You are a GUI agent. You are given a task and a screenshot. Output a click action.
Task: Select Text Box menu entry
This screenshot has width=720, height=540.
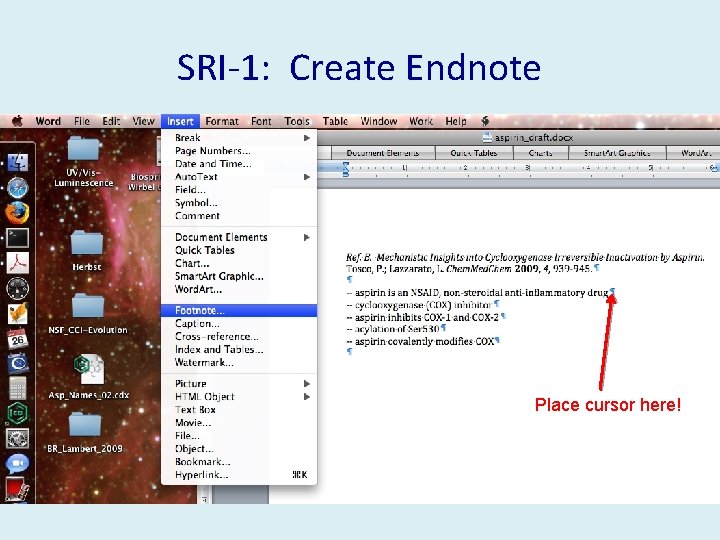coord(239,409)
